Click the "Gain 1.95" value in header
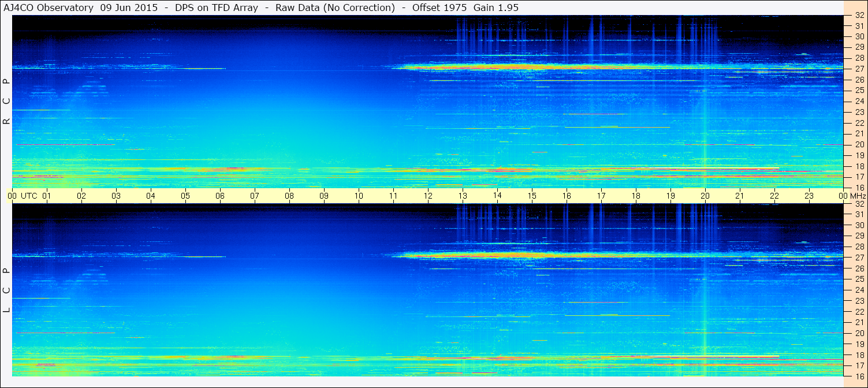The width and height of the screenshot is (868, 388). (x=496, y=8)
